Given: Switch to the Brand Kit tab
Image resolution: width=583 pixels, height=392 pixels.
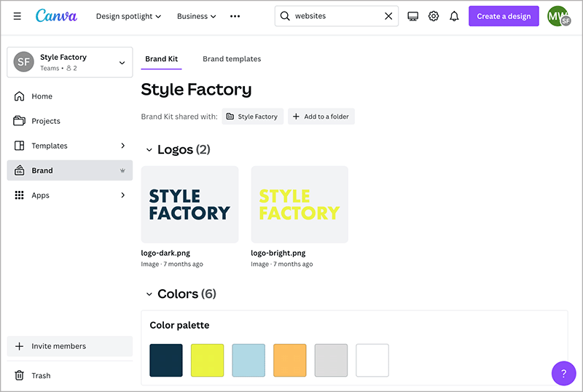Looking at the screenshot, I should pos(161,59).
